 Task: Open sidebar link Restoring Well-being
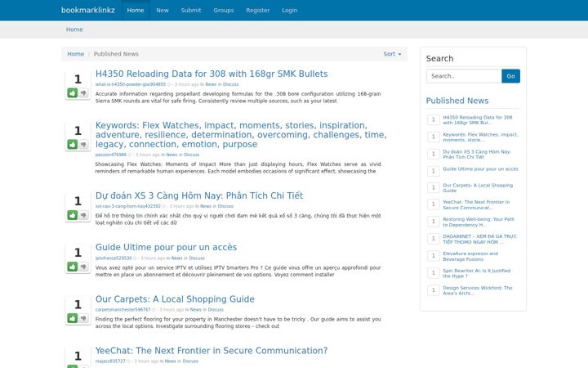(479, 222)
